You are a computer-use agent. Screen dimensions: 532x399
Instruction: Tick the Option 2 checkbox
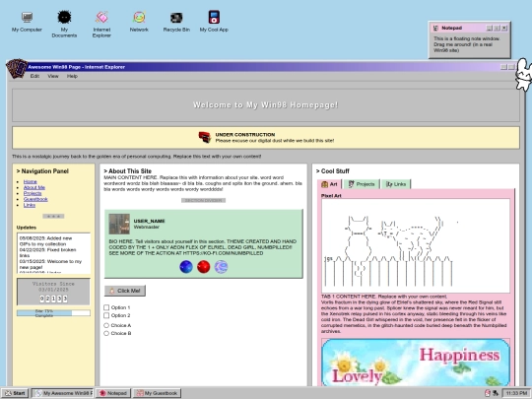pyautogui.click(x=106, y=315)
